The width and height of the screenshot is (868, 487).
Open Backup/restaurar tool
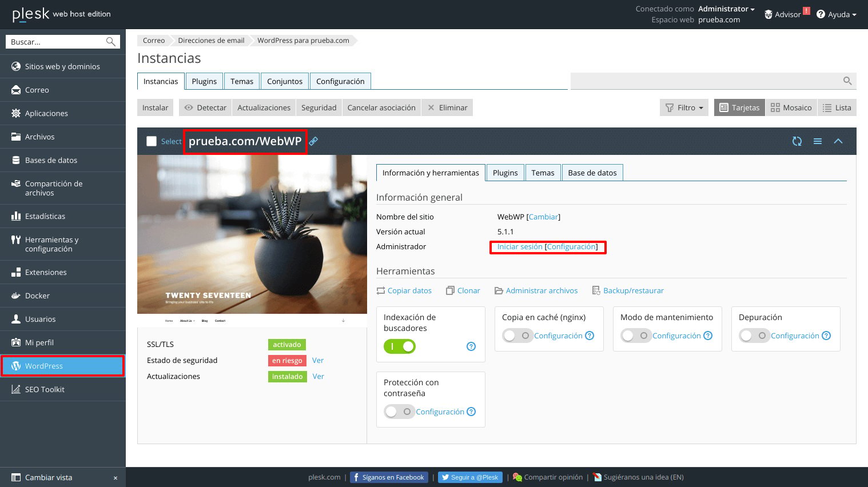click(x=628, y=290)
